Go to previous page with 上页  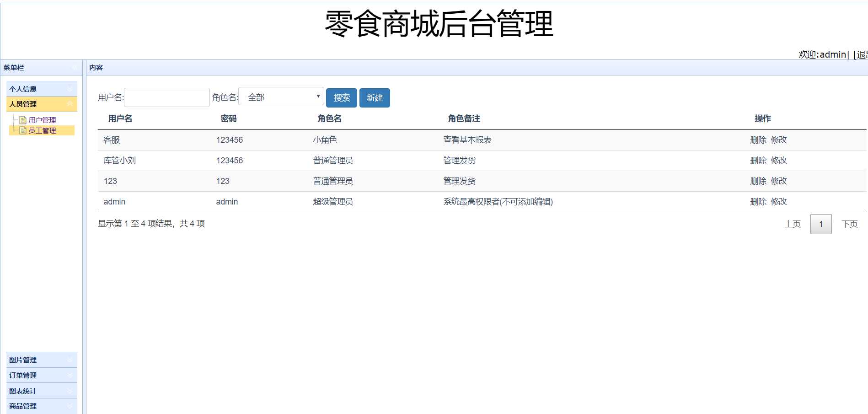coord(793,224)
